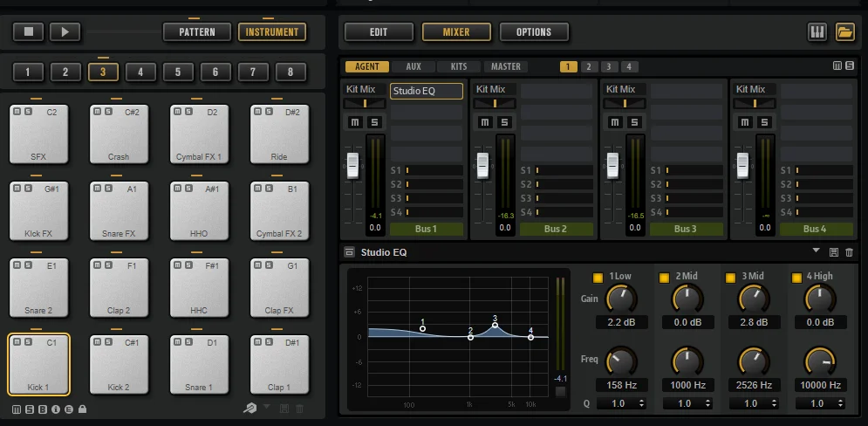This screenshot has width=868, height=426.
Task: Open the keyboard display icon
Action: (817, 32)
